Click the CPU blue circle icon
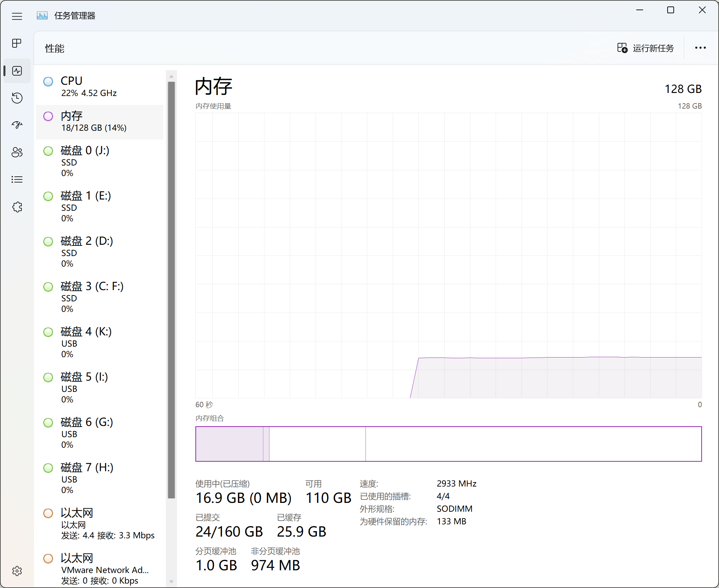Image resolution: width=719 pixels, height=588 pixels. 48,81
